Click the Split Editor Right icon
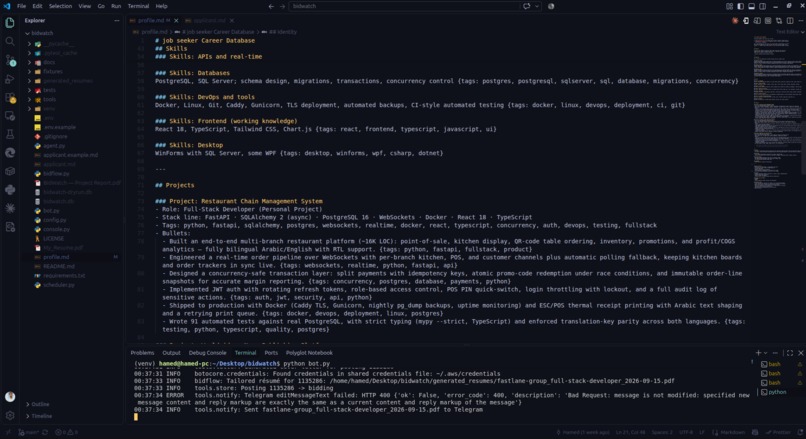This screenshot has height=439, width=806. (x=790, y=21)
